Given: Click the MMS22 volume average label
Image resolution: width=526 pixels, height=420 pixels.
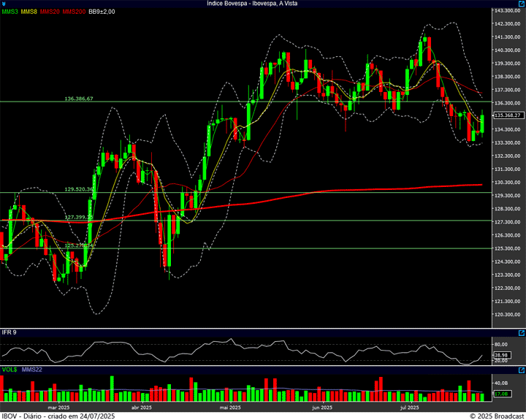Looking at the screenshot, I should 32,370.
